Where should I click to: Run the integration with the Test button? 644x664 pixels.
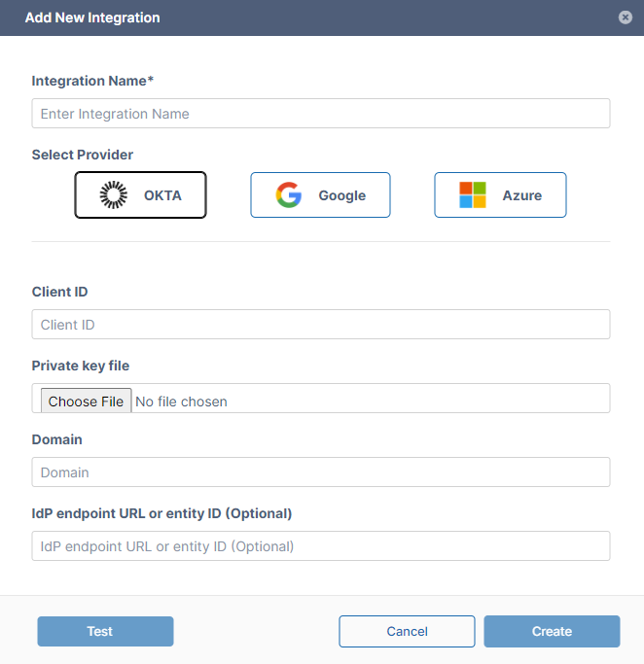tap(105, 631)
